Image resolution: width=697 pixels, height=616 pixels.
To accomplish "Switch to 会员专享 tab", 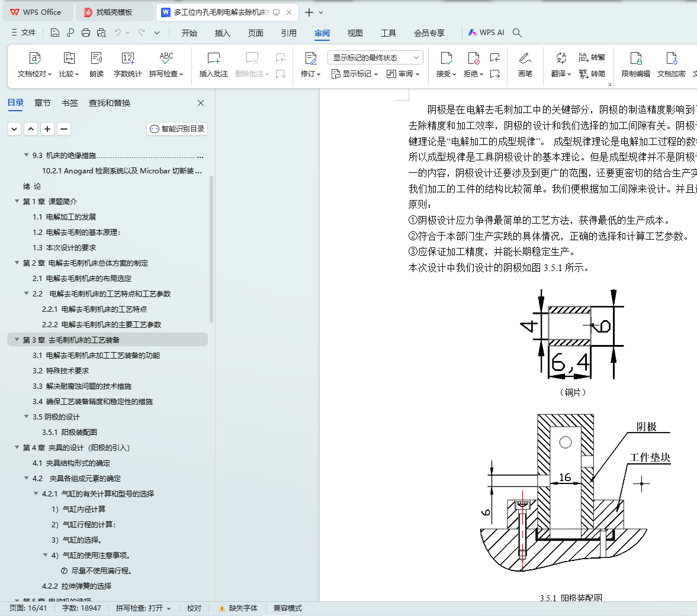I will tap(429, 33).
